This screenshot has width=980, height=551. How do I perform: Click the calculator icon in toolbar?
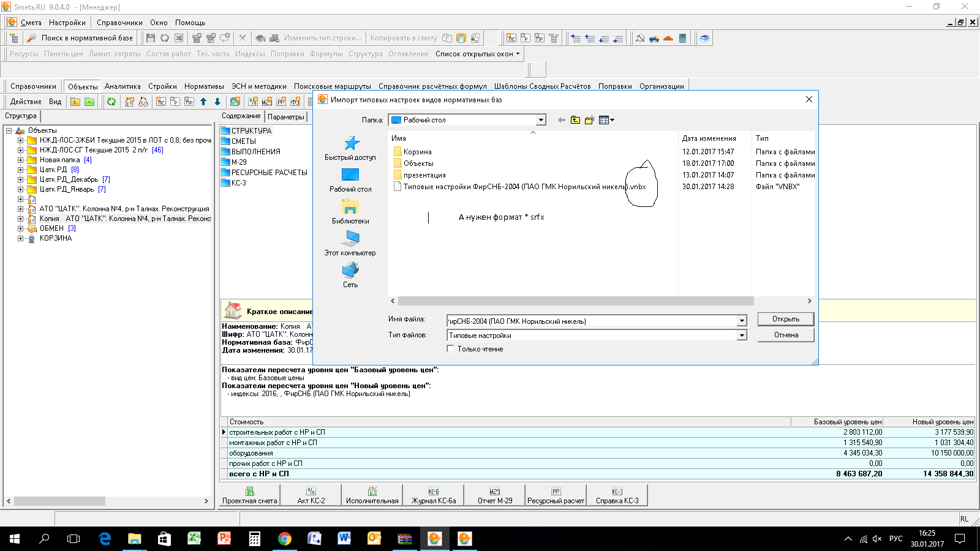click(x=682, y=38)
